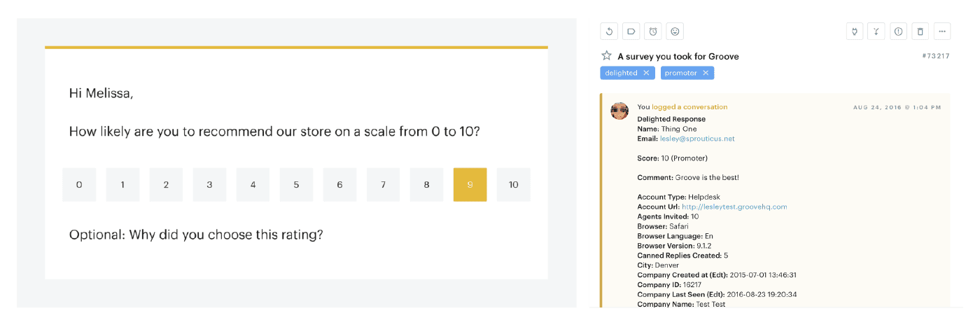Click the integrations plug icon

point(855,31)
